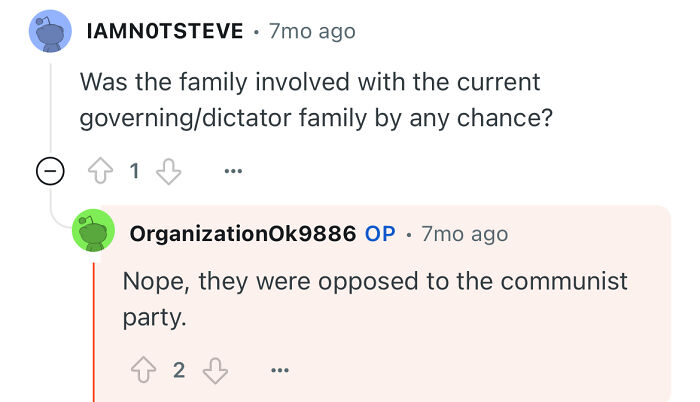This screenshot has height=402, width=700.
Task: Upvote OrganizationOk9886's reply
Action: click(143, 370)
